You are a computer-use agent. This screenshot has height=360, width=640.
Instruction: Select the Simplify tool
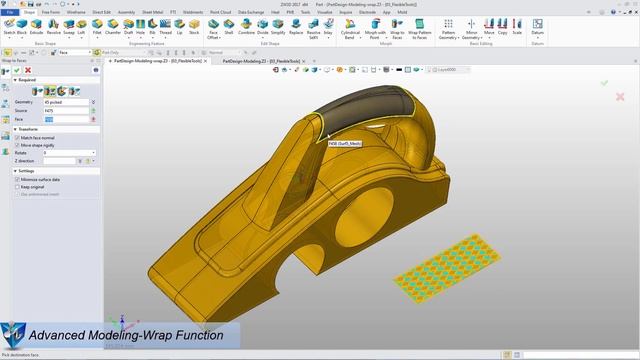point(278,27)
